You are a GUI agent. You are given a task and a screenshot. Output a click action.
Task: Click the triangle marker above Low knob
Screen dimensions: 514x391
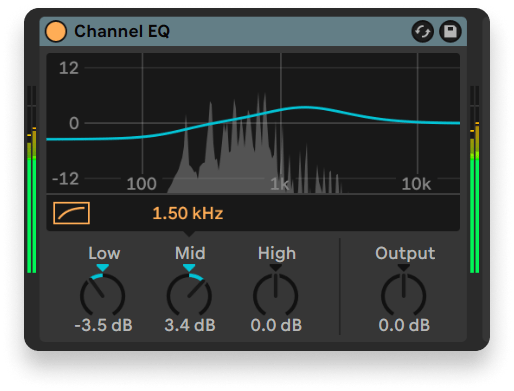[102, 268]
